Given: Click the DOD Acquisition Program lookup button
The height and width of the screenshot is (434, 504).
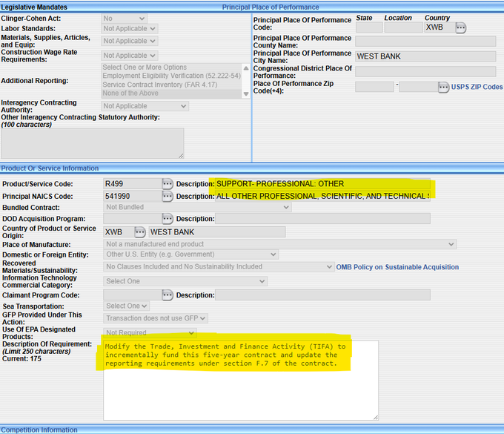Looking at the screenshot, I should (x=168, y=218).
